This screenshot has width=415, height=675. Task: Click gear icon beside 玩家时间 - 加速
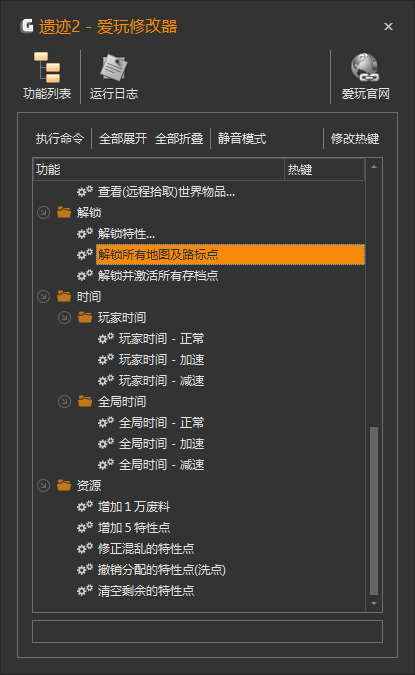click(106, 359)
